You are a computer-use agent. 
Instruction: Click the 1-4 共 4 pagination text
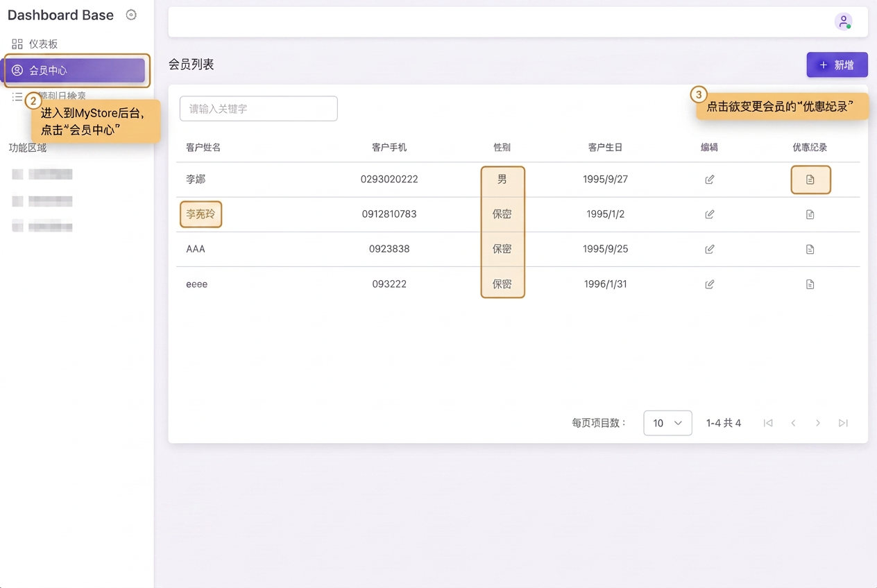[724, 423]
